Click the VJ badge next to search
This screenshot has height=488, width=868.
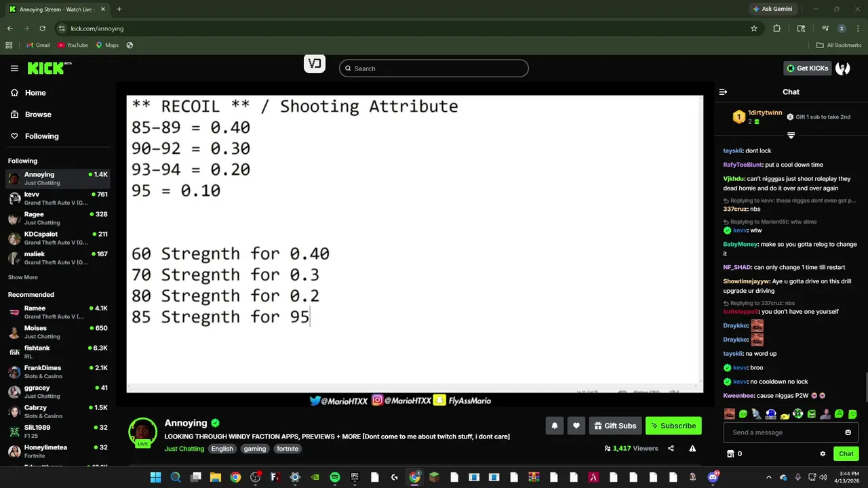[315, 64]
